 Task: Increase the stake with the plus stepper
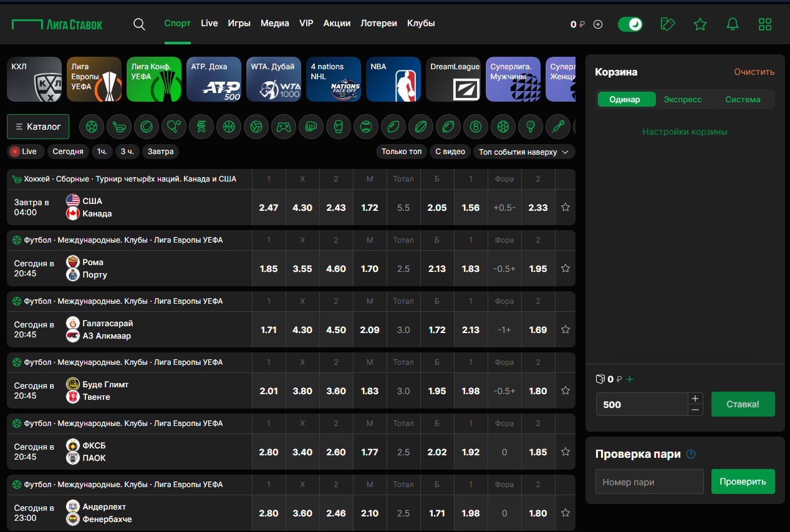[x=695, y=398]
